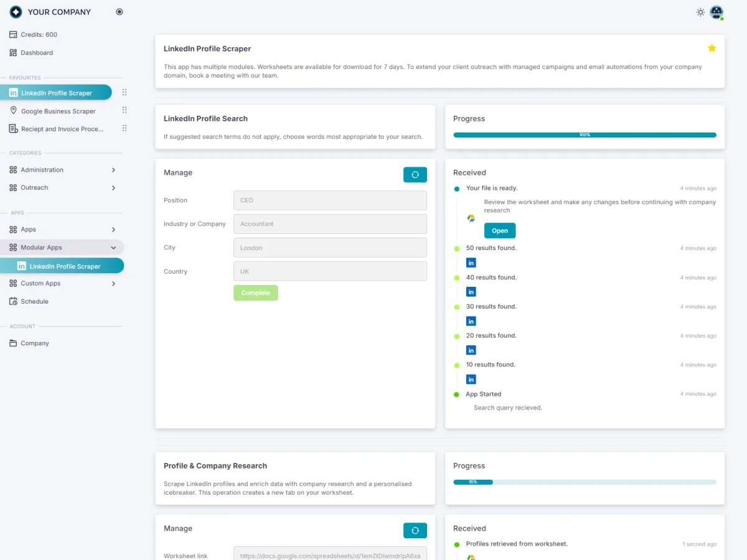Image resolution: width=747 pixels, height=560 pixels.
Task: Click the Google Business Scraper pin icon
Action: click(x=14, y=111)
